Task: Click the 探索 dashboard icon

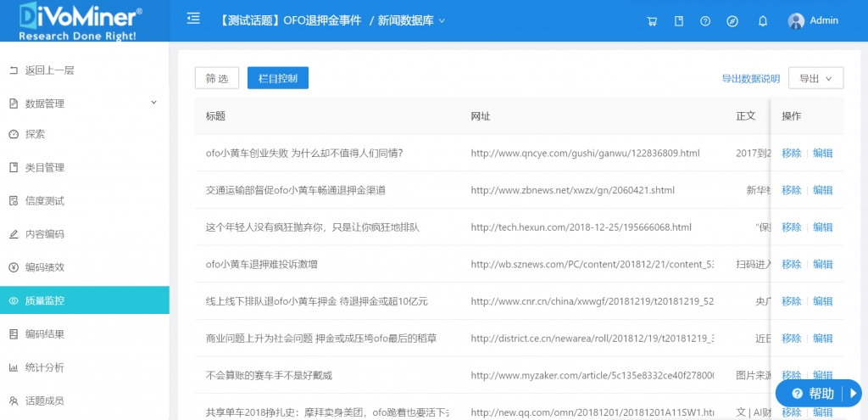Action: pyautogui.click(x=14, y=134)
